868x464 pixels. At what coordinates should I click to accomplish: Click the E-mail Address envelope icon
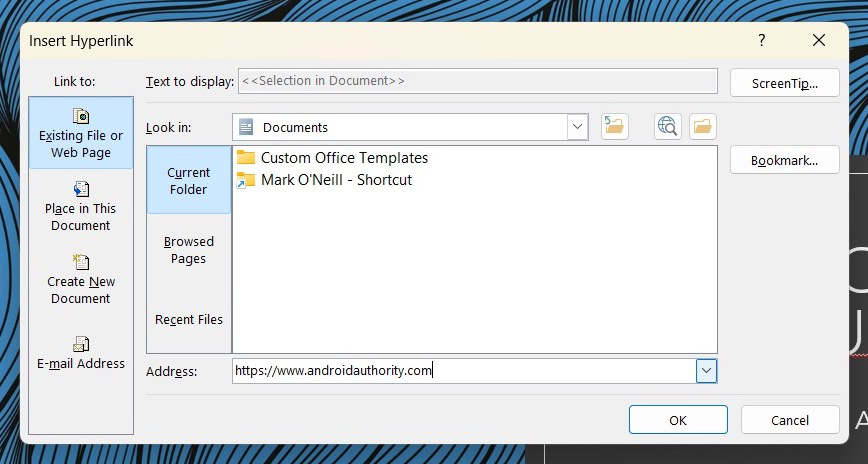tap(81, 344)
